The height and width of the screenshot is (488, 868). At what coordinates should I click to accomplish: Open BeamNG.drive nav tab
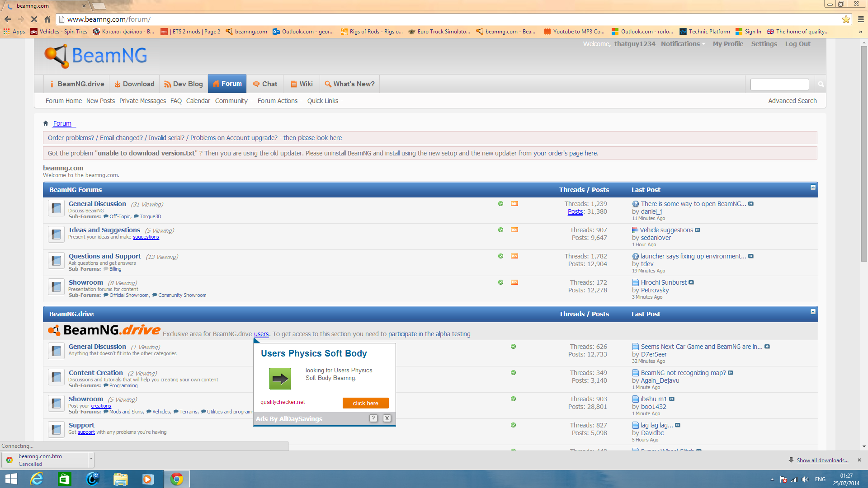(77, 84)
